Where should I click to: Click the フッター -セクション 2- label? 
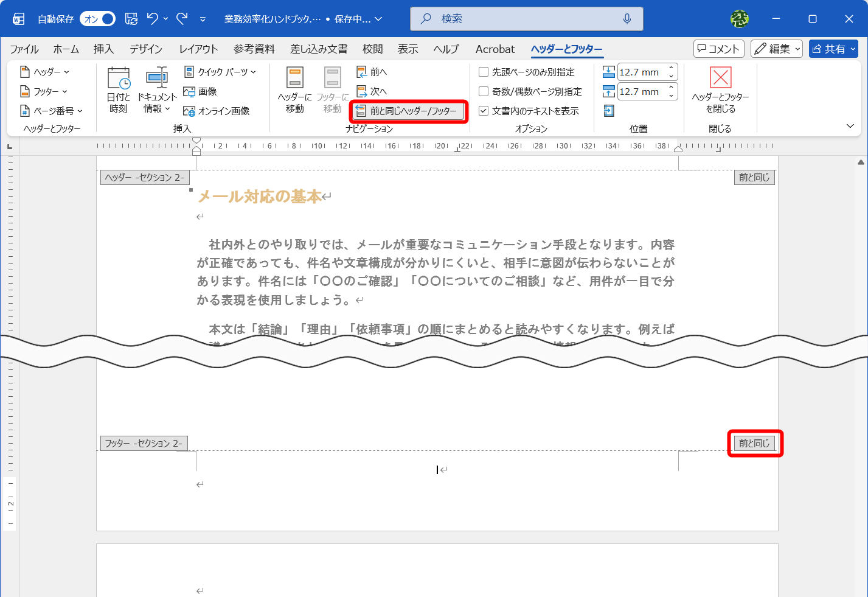click(x=144, y=443)
